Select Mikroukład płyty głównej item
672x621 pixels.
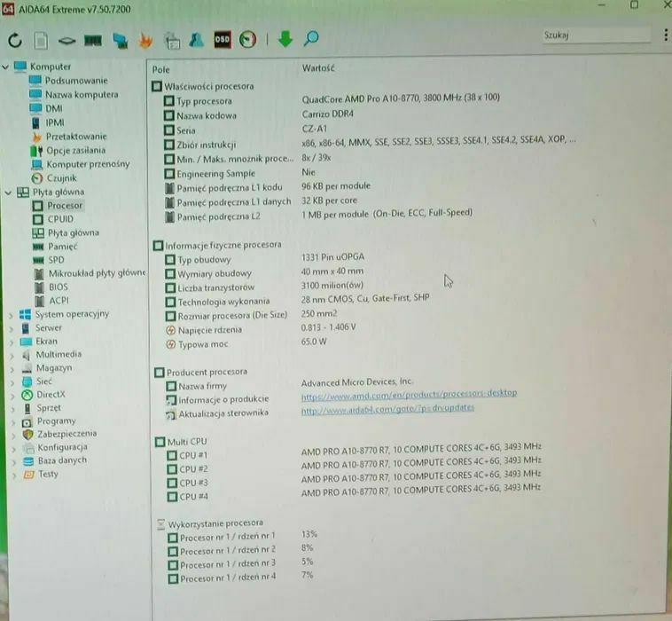coord(97,273)
